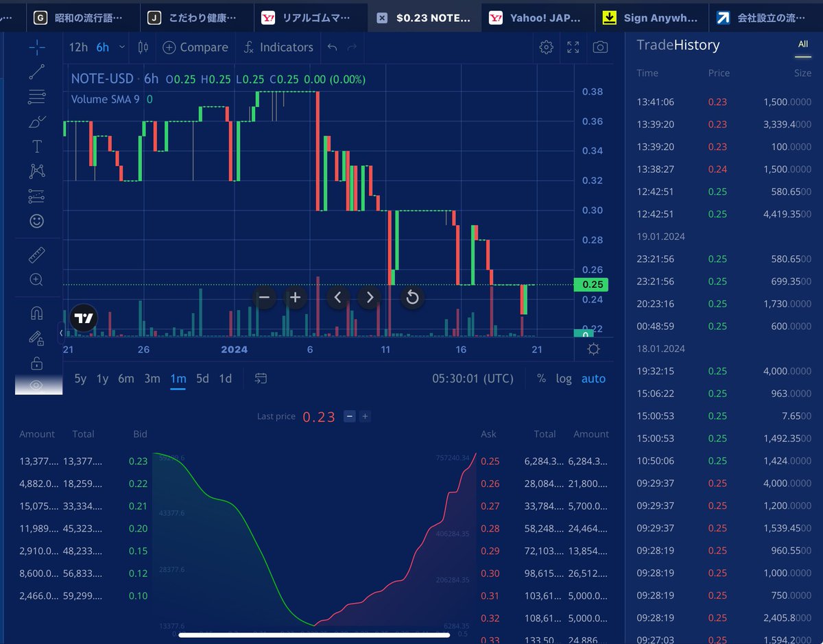Set chart range to 6m
Viewport: 823px width, 644px height.
[x=126, y=379]
